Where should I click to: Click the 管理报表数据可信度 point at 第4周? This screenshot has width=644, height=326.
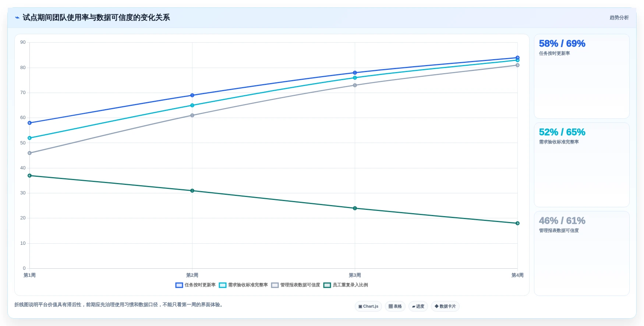coord(517,65)
